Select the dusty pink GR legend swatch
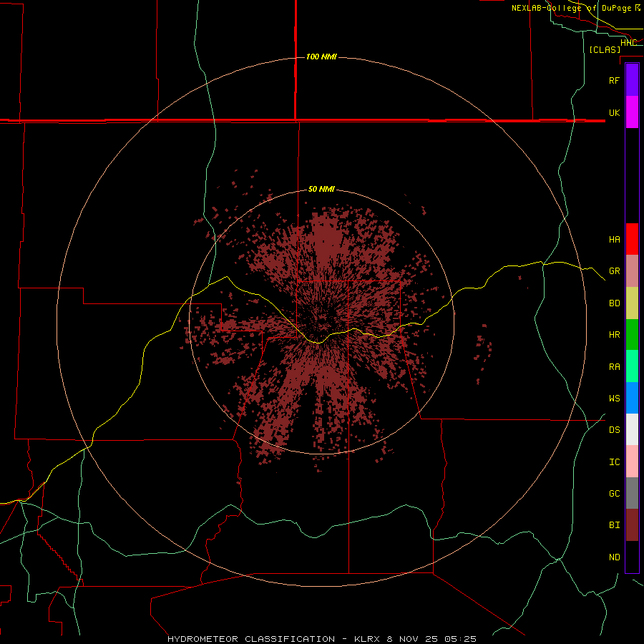 [632, 270]
